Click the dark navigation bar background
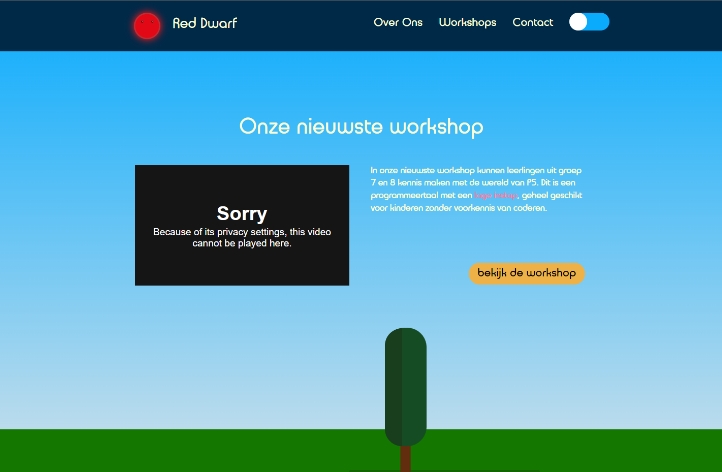Screen dimensions: 722x472 click(300, 24)
